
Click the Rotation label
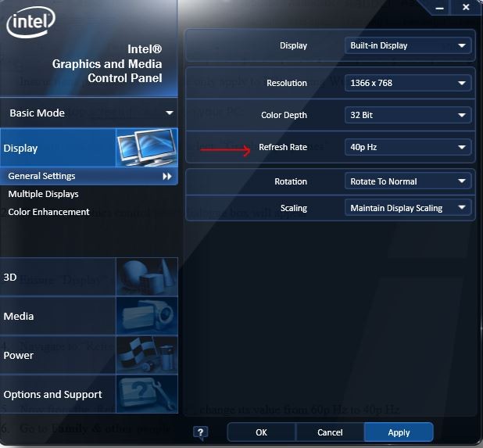pos(291,181)
